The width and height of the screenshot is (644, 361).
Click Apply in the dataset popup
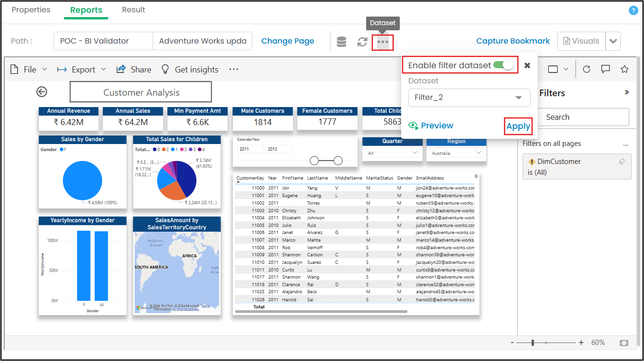518,126
